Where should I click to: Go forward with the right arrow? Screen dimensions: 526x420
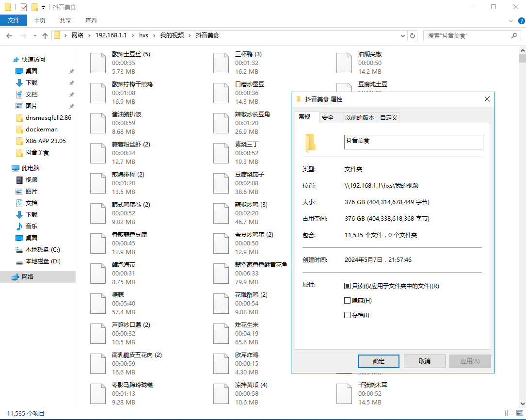click(x=23, y=35)
